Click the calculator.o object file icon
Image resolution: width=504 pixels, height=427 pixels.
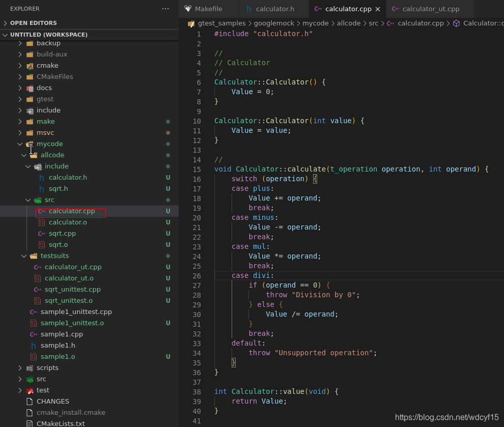click(x=42, y=222)
